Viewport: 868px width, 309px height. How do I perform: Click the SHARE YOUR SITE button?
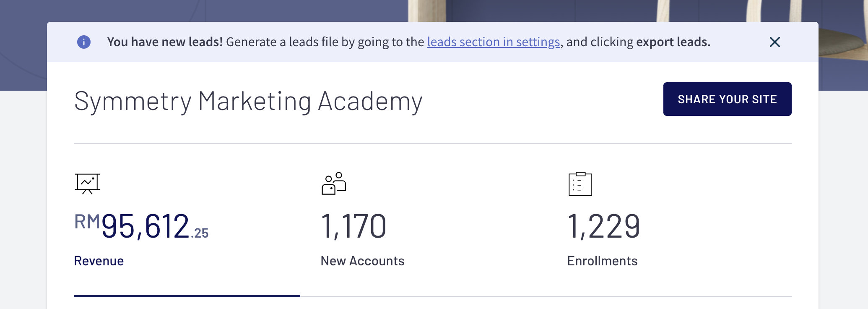click(x=727, y=99)
